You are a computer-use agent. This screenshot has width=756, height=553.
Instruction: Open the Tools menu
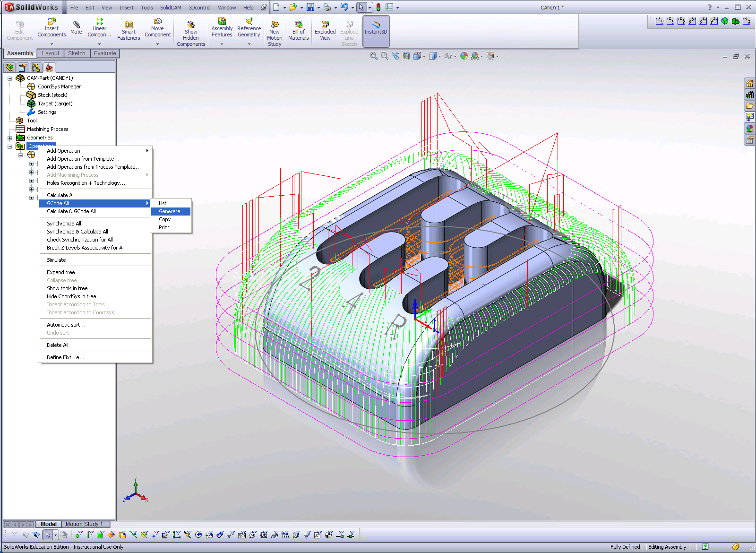coord(147,8)
